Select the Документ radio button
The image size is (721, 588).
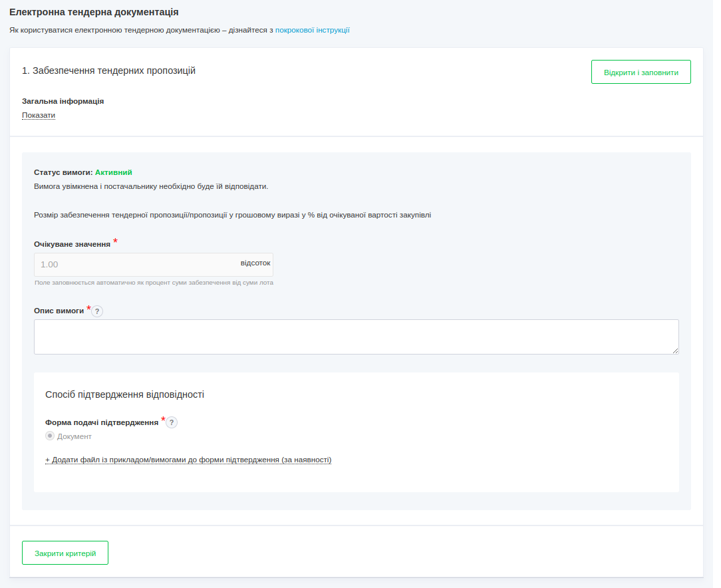(x=49, y=436)
